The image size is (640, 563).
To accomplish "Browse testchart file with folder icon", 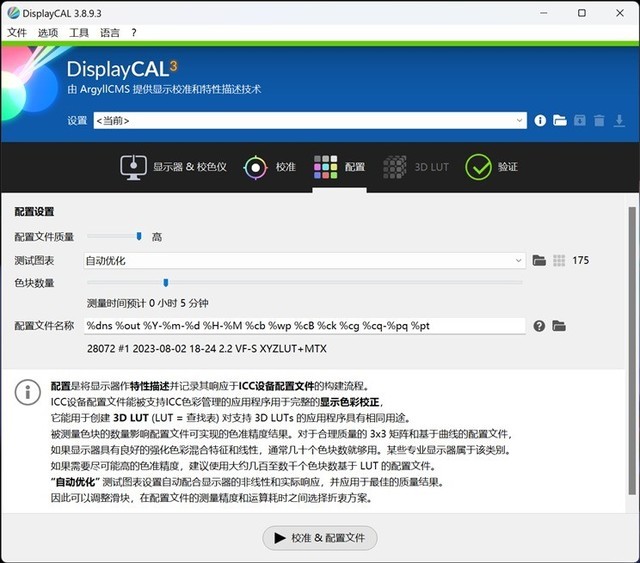I will tap(539, 260).
